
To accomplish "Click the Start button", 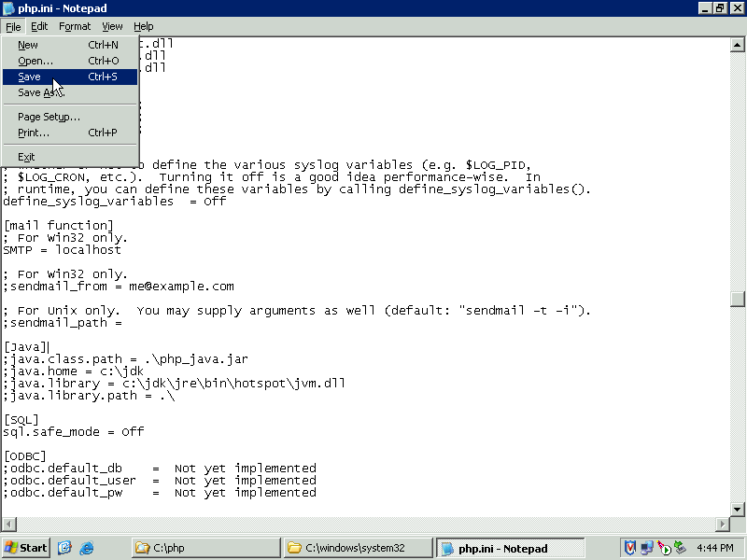I will pyautogui.click(x=26, y=548).
